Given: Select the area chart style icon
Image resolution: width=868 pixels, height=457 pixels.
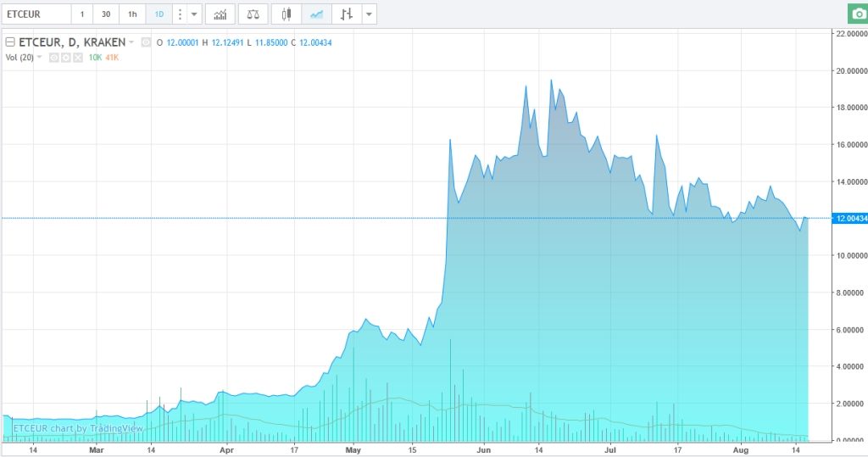Looking at the screenshot, I should click(x=316, y=14).
